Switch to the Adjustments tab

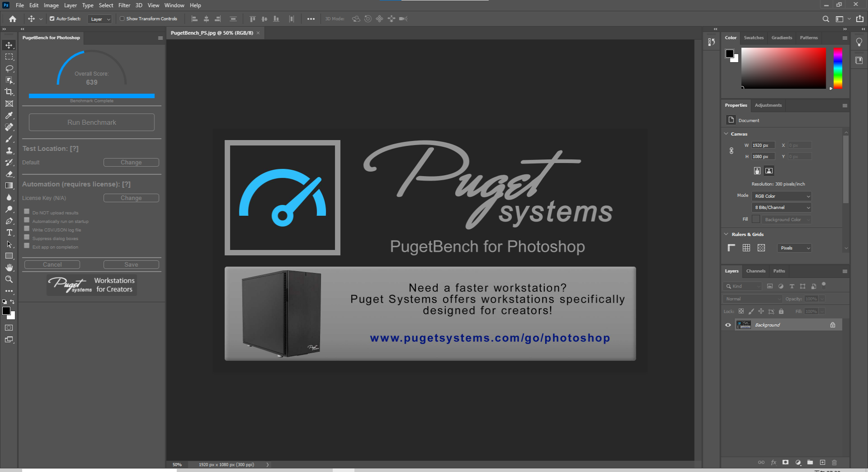click(768, 105)
